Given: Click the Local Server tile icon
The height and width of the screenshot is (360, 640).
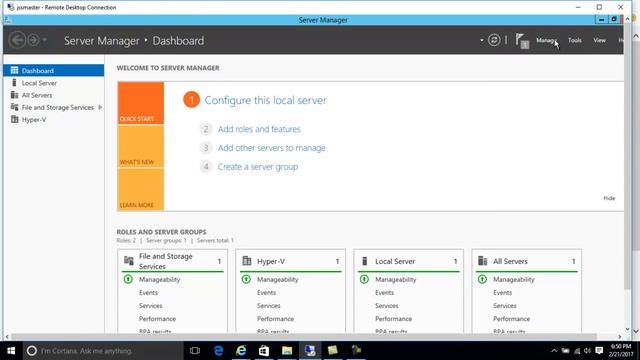Looking at the screenshot, I should [x=365, y=260].
